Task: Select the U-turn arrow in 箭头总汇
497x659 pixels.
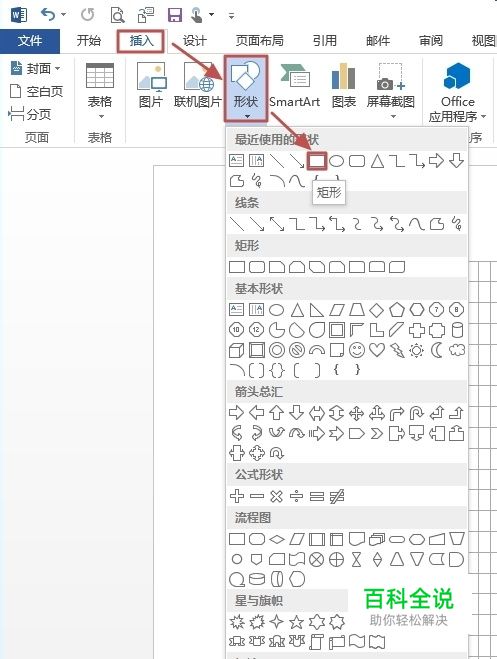Action: click(x=416, y=413)
